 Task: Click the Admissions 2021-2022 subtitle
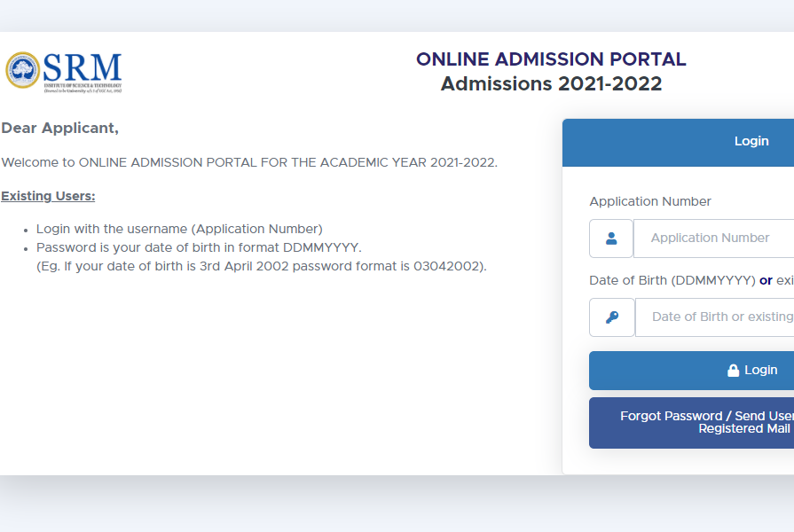(551, 83)
